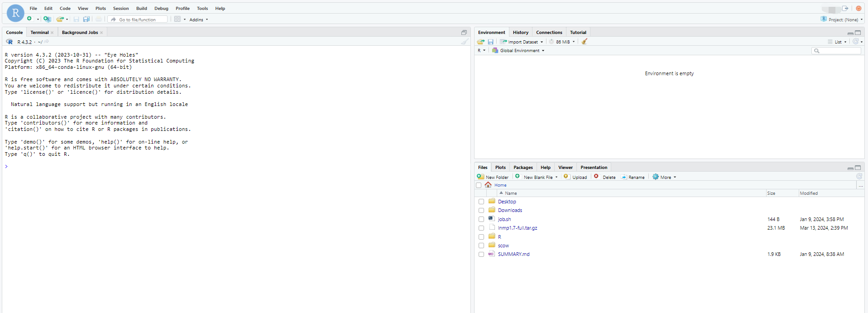Sort files by the Size column header
The height and width of the screenshot is (313, 868).
point(771,193)
